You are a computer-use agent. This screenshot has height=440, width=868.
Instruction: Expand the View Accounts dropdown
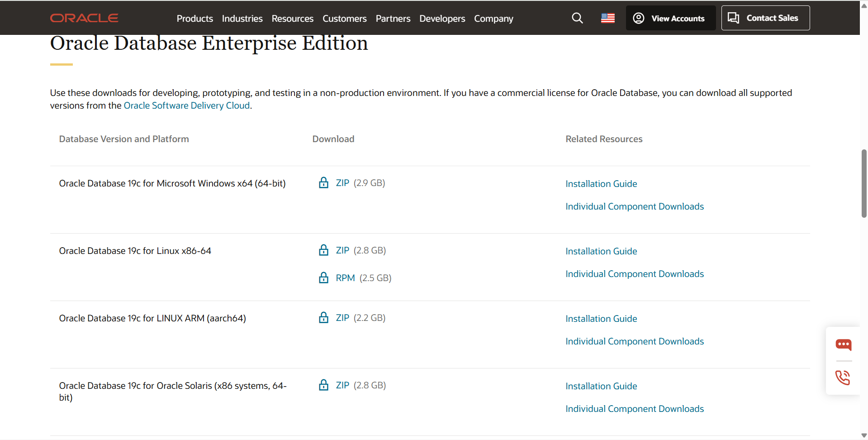coord(670,18)
